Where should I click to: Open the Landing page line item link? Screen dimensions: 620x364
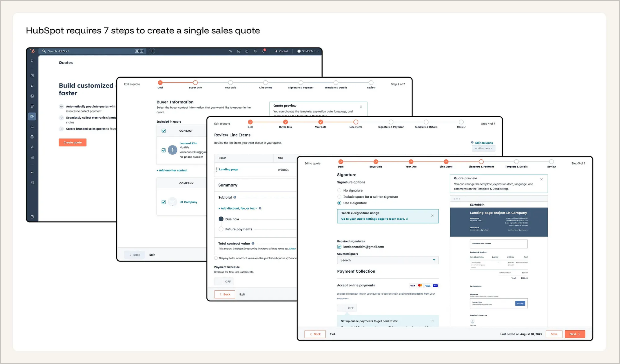coord(229,169)
